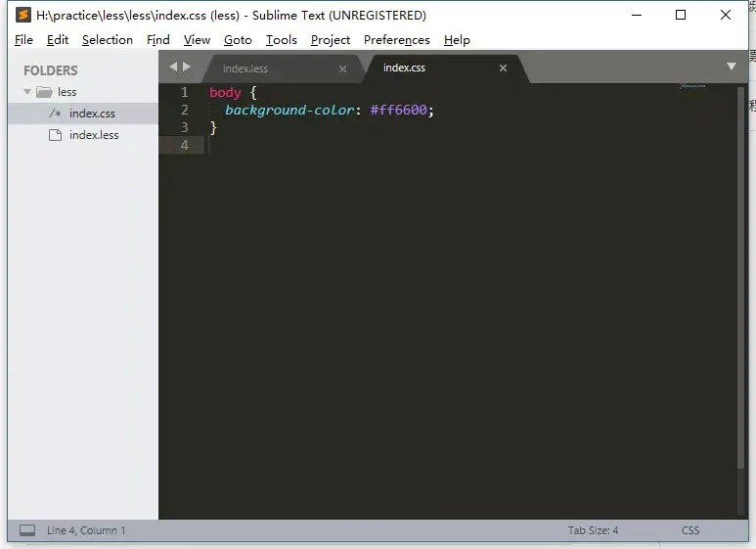Go to previous tab with left arrow

point(173,67)
